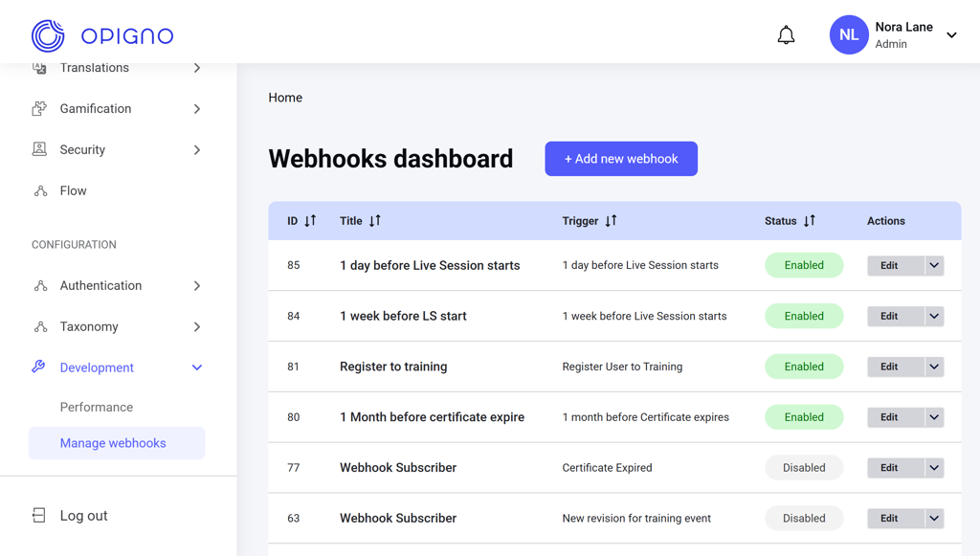Image resolution: width=980 pixels, height=556 pixels.
Task: Click the Log out link
Action: pos(84,516)
